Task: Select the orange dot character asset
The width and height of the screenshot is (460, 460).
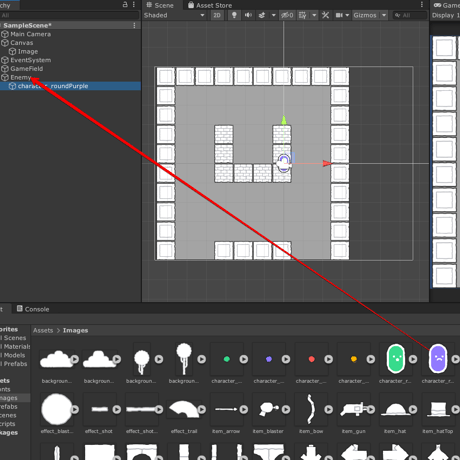Action: click(354, 359)
